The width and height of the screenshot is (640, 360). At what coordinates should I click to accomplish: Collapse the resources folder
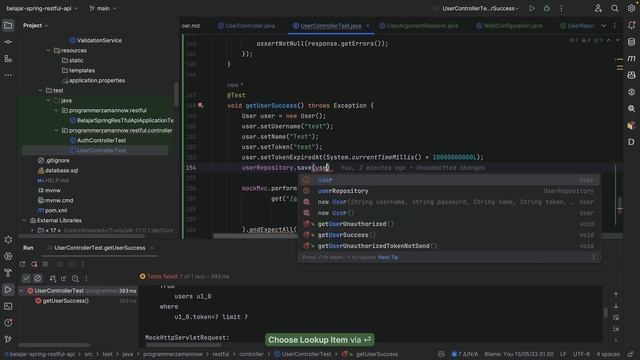click(x=48, y=51)
